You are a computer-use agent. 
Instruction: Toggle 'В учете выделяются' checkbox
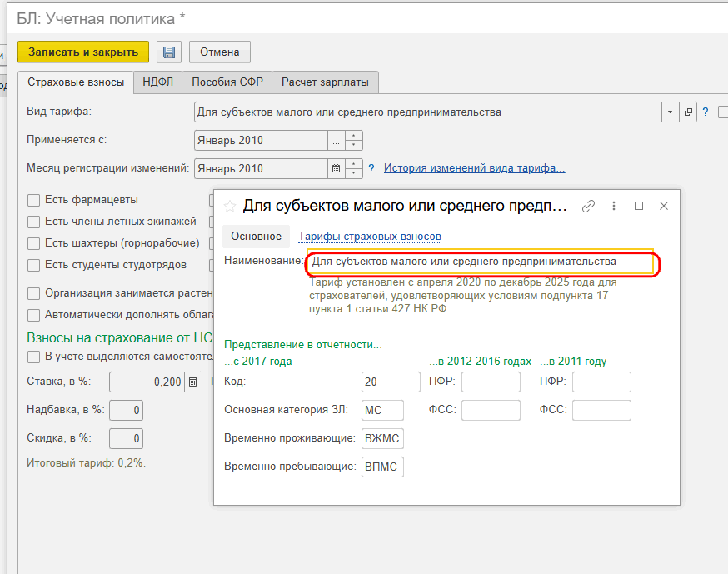33,357
